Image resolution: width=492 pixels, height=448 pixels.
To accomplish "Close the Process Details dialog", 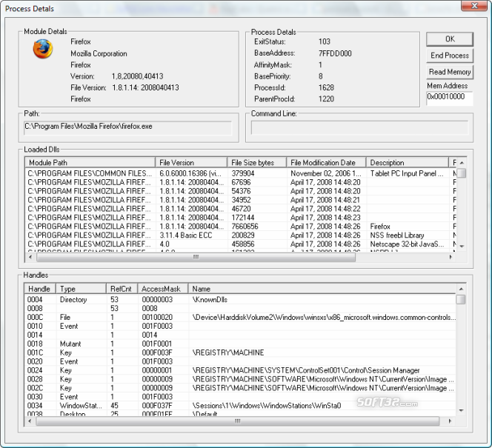I will pos(474,6).
